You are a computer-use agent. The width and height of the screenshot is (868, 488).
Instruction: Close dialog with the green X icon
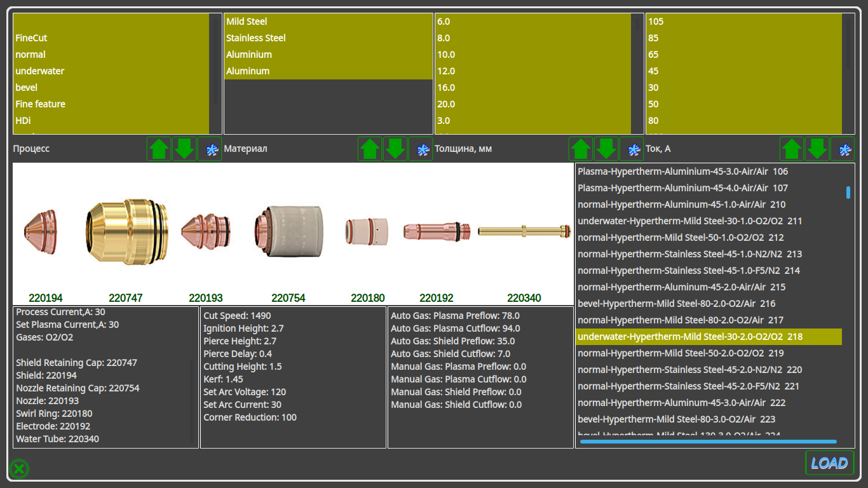pos(19,469)
